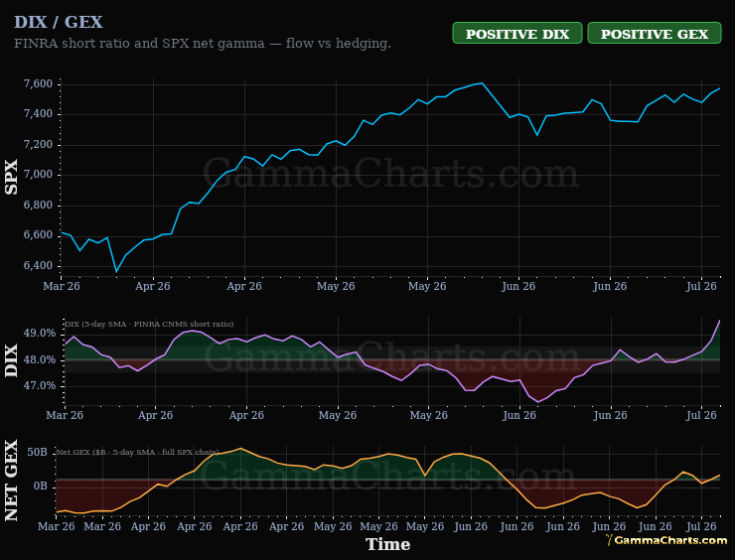Select the 6,600 label on the SPX axis
Image resolution: width=735 pixels, height=560 pixels.
38,234
